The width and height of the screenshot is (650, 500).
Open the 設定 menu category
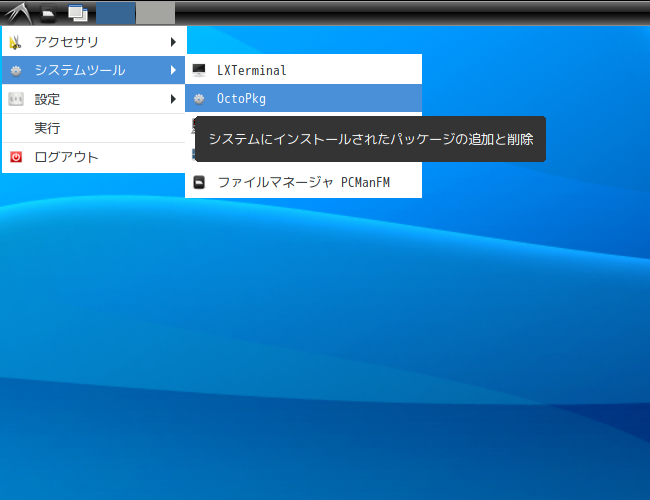(94, 99)
